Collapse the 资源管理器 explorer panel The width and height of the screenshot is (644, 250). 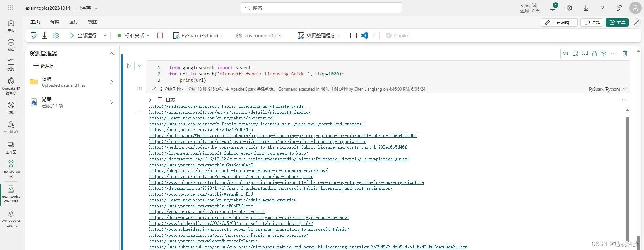pyautogui.click(x=112, y=53)
